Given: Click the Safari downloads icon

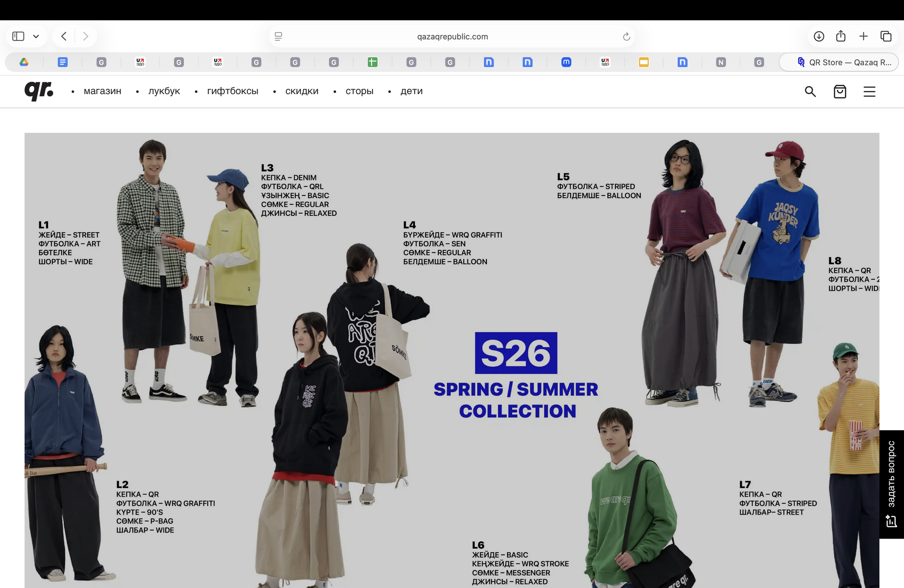Looking at the screenshot, I should 819,36.
